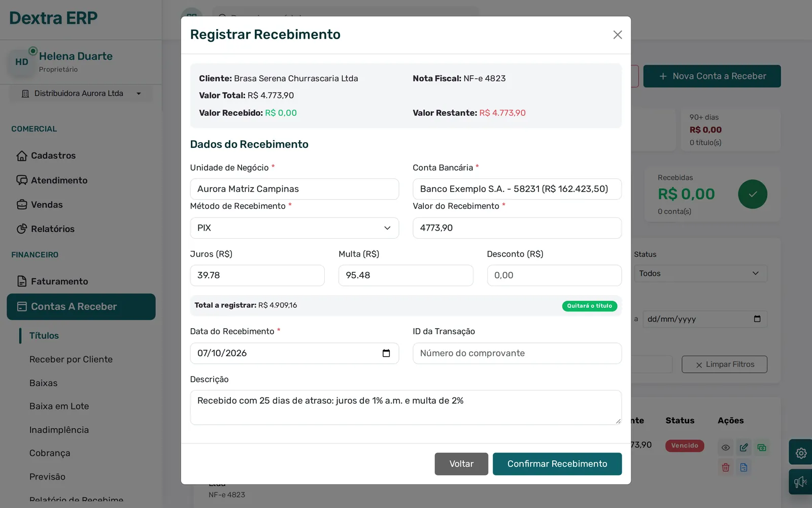Open Método de Recebimento PIX dropdown
Screen dimensions: 812x508
click(294, 228)
